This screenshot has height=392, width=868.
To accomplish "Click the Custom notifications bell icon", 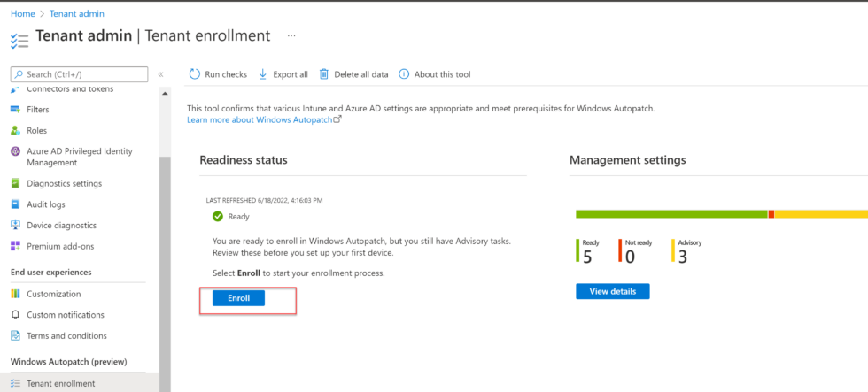I will pyautogui.click(x=16, y=315).
